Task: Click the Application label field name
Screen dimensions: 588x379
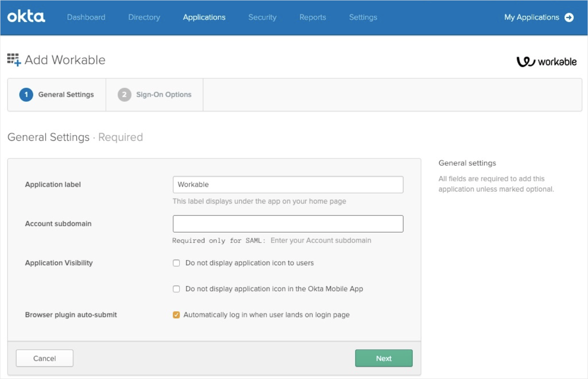Action: point(53,184)
